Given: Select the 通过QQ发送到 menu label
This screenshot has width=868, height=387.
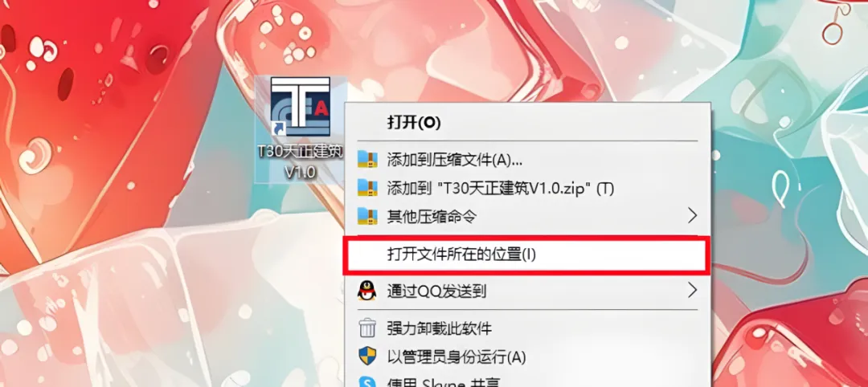Looking at the screenshot, I should point(436,291).
